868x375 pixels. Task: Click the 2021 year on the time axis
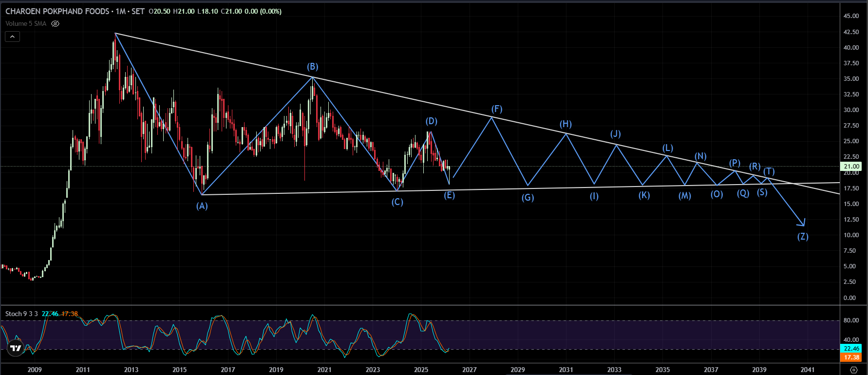tap(324, 370)
